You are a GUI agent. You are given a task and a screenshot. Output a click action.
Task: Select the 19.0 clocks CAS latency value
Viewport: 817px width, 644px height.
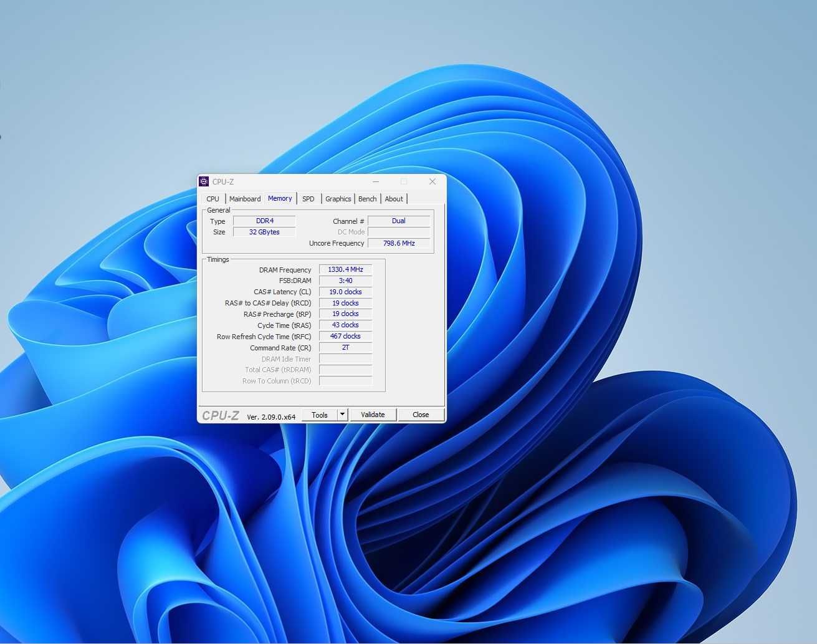pos(346,292)
